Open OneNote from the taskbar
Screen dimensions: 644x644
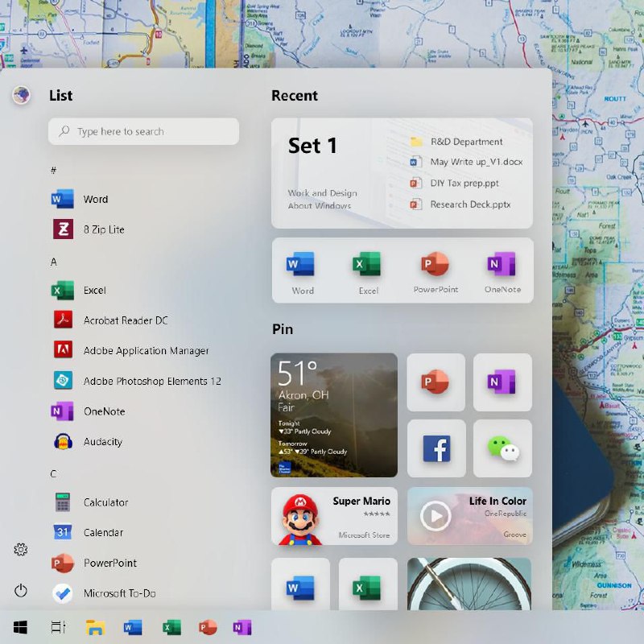tap(242, 627)
